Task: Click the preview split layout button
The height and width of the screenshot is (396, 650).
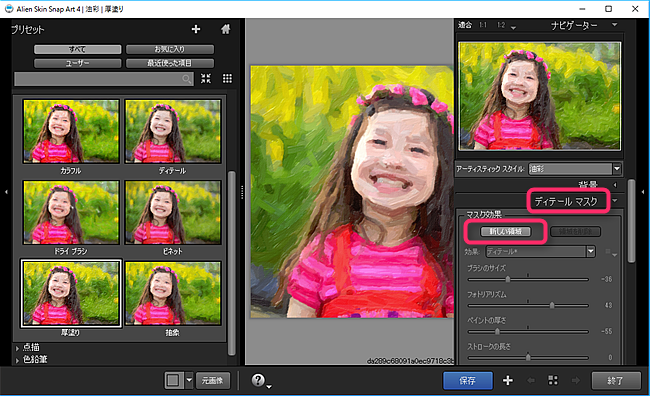Action: pyautogui.click(x=174, y=380)
